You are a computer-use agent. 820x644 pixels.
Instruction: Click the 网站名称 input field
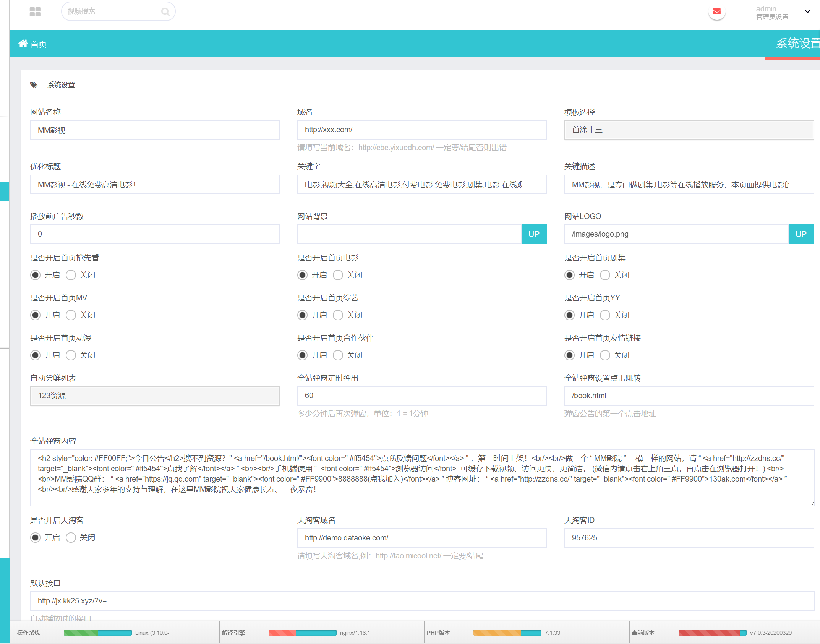[155, 130]
